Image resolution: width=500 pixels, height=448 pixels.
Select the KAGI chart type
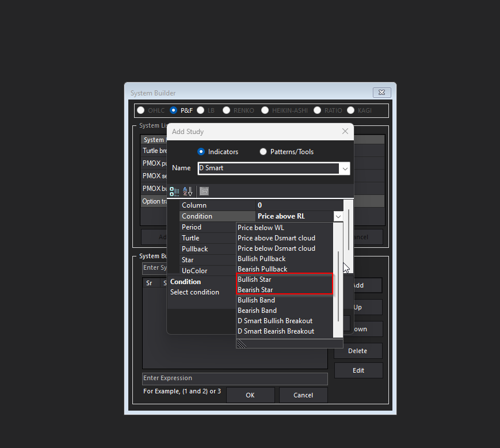click(x=350, y=110)
